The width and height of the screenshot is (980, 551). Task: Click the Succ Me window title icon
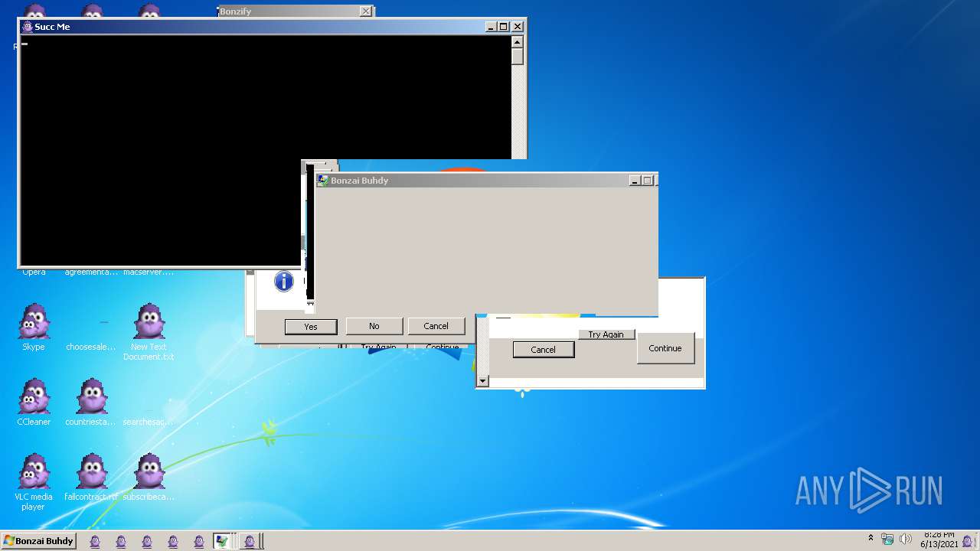pos(28,27)
